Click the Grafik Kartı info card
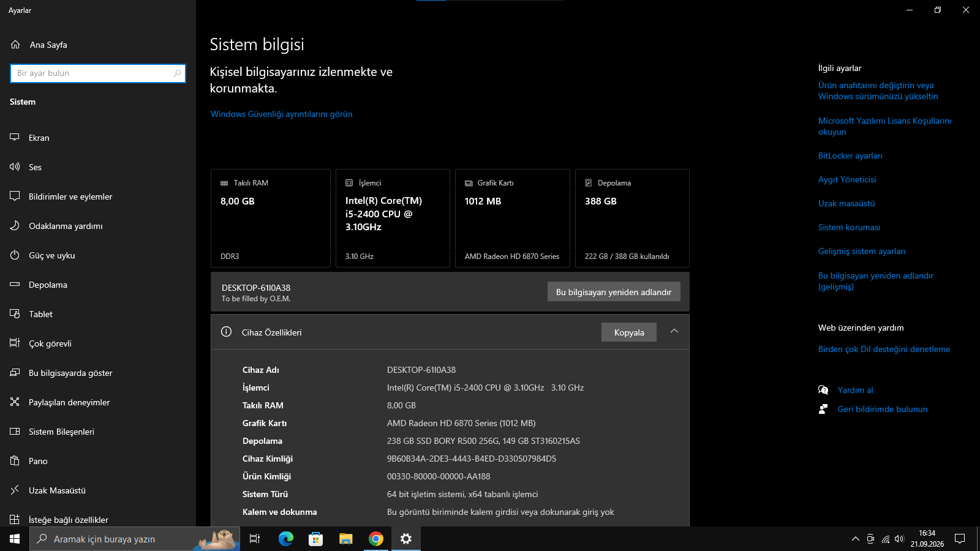 click(x=513, y=219)
